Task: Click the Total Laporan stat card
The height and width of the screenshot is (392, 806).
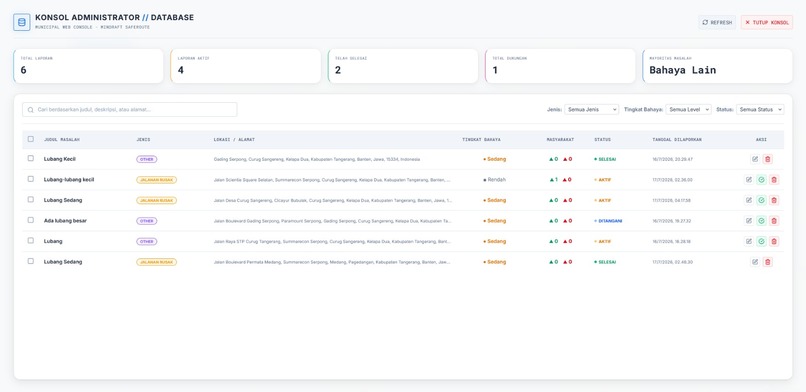Action: pyautogui.click(x=88, y=66)
